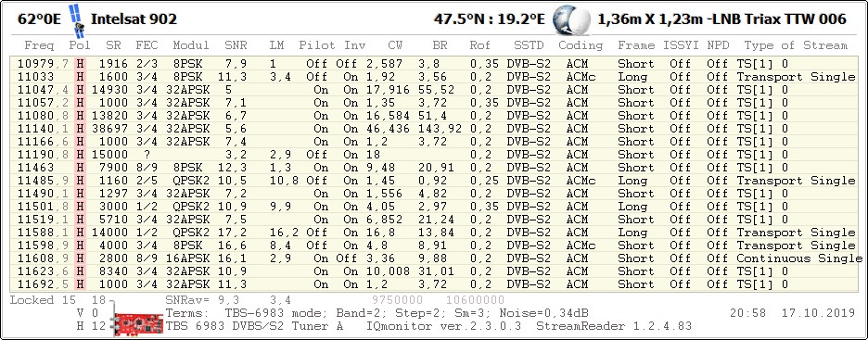
Task: Click the globe and dish icon
Action: click(x=571, y=19)
